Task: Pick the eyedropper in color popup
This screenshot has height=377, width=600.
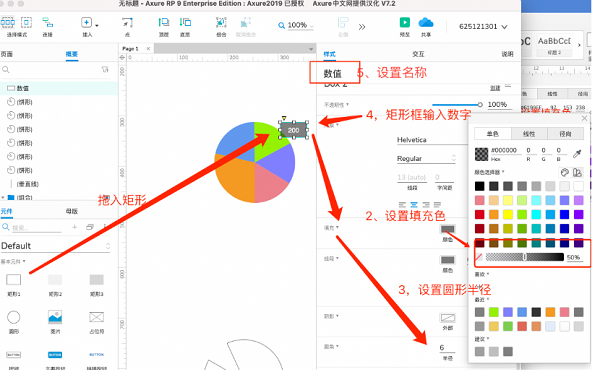Action: pos(577,153)
